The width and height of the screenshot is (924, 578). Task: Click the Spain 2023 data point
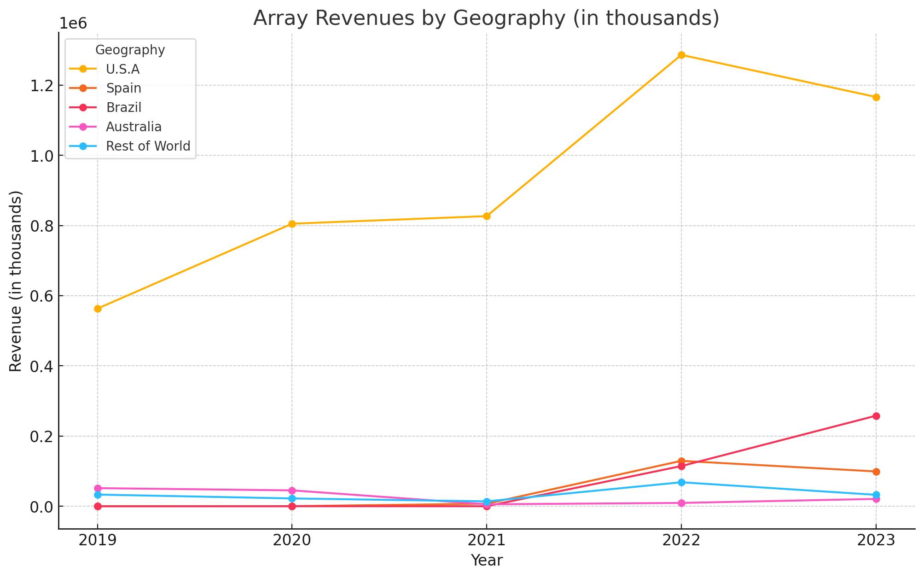876,472
